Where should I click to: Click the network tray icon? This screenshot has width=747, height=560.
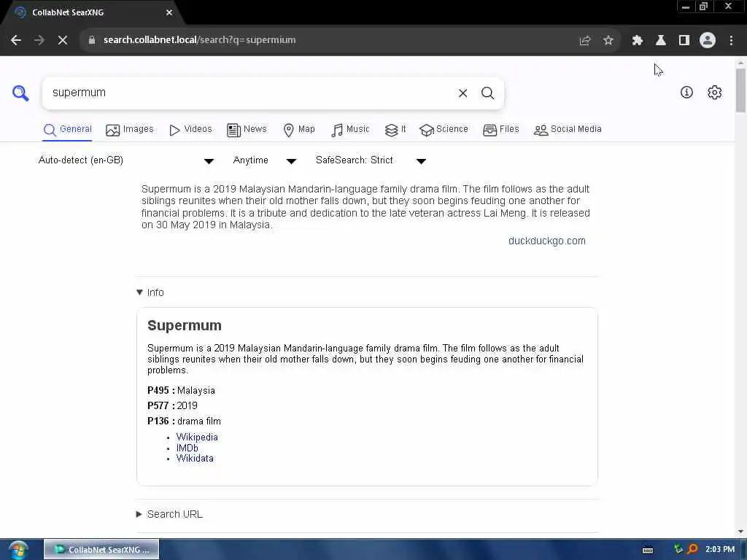click(678, 549)
